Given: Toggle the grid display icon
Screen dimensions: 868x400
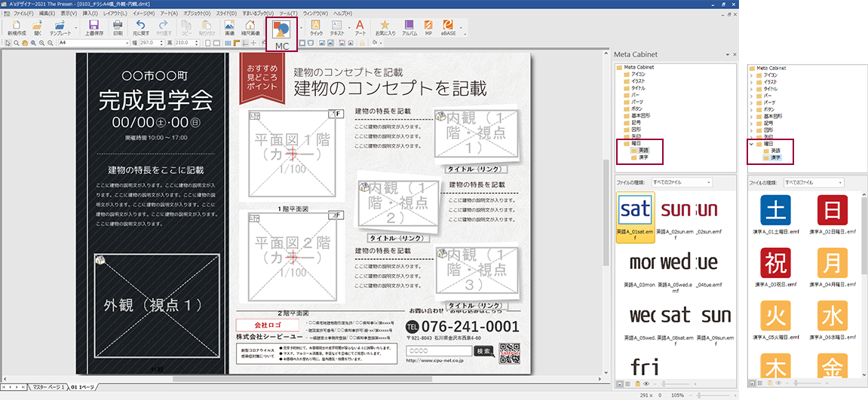Looking at the screenshot, I should [228, 43].
